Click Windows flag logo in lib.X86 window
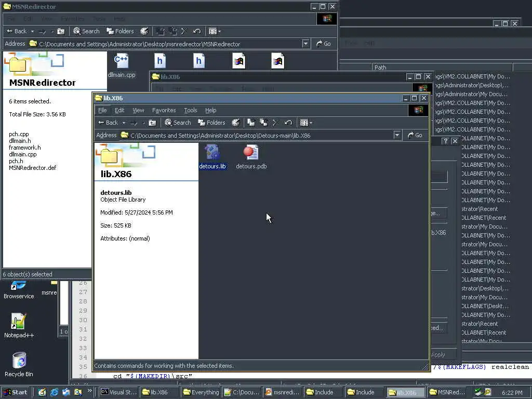The width and height of the screenshot is (532, 399). 418,110
